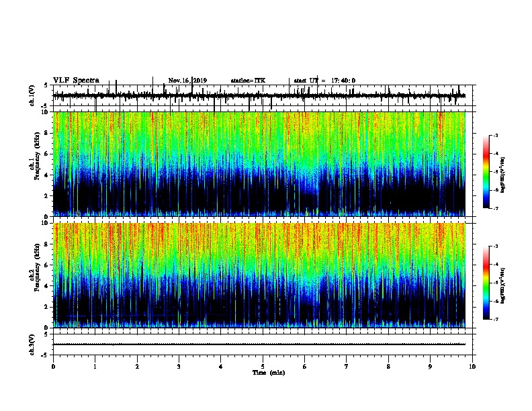Click time axis tick label "9"
This screenshot has width=532, height=411.
430,367
